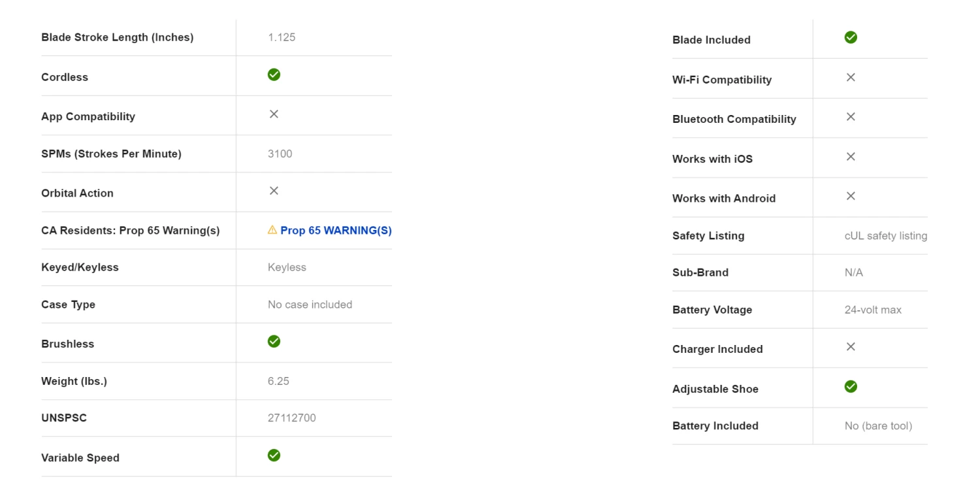
Task: Click the Bluetooth Compatibility X icon
Action: tap(851, 117)
